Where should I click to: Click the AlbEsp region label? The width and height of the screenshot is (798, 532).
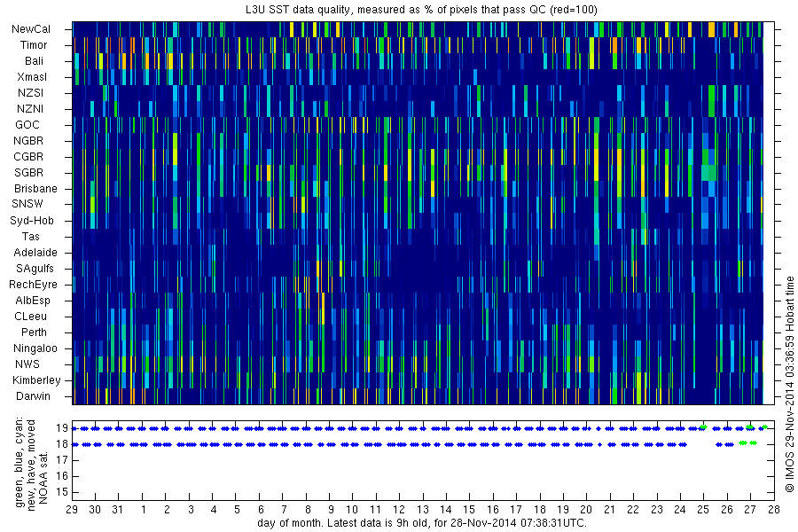coord(33,301)
